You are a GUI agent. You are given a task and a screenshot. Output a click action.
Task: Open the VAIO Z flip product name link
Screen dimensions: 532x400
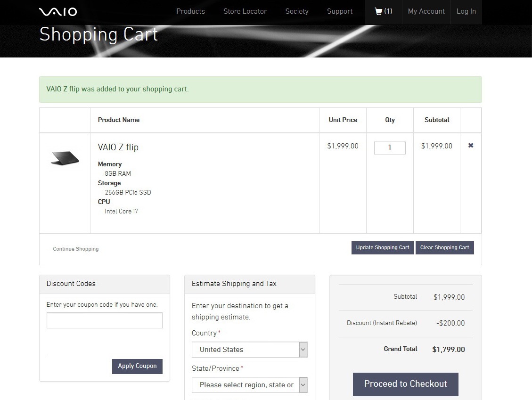(118, 147)
